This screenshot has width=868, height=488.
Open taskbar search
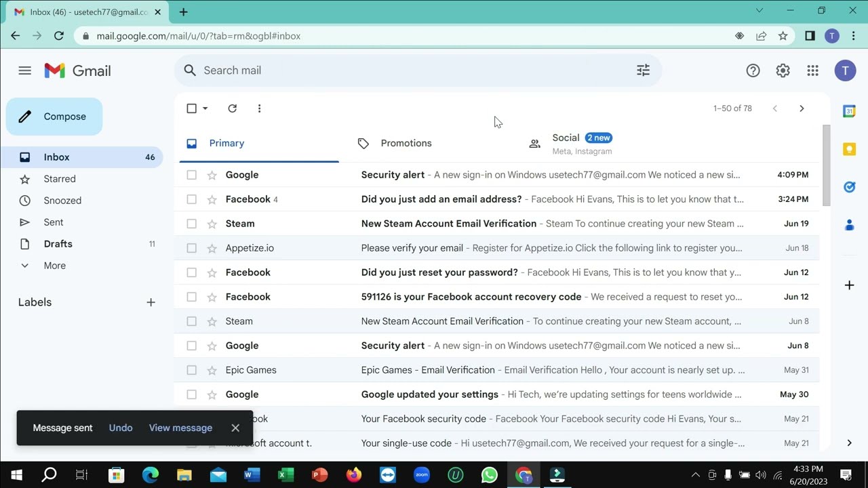click(x=49, y=475)
